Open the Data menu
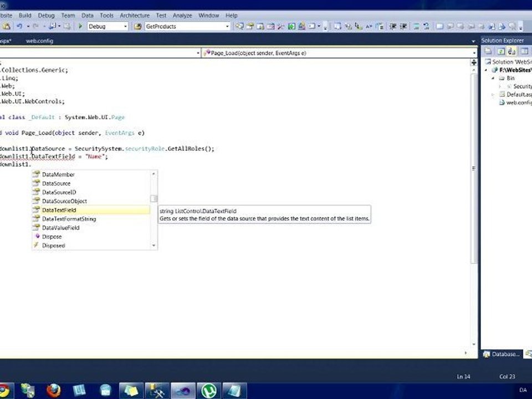This screenshot has width=532, height=399. pos(87,16)
